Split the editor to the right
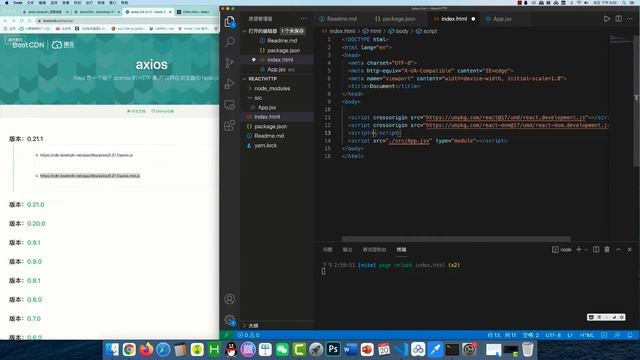The height and width of the screenshot is (360, 640). click(x=618, y=19)
